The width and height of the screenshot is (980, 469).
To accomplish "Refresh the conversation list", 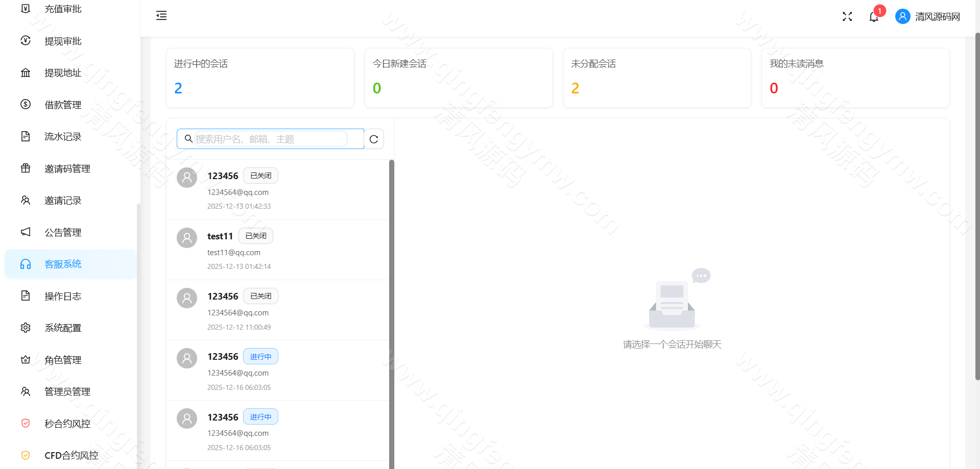I will (x=374, y=138).
